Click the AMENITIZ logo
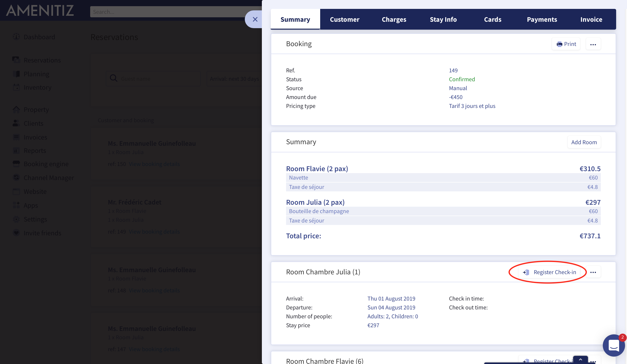The width and height of the screenshot is (627, 364). pos(40,10)
